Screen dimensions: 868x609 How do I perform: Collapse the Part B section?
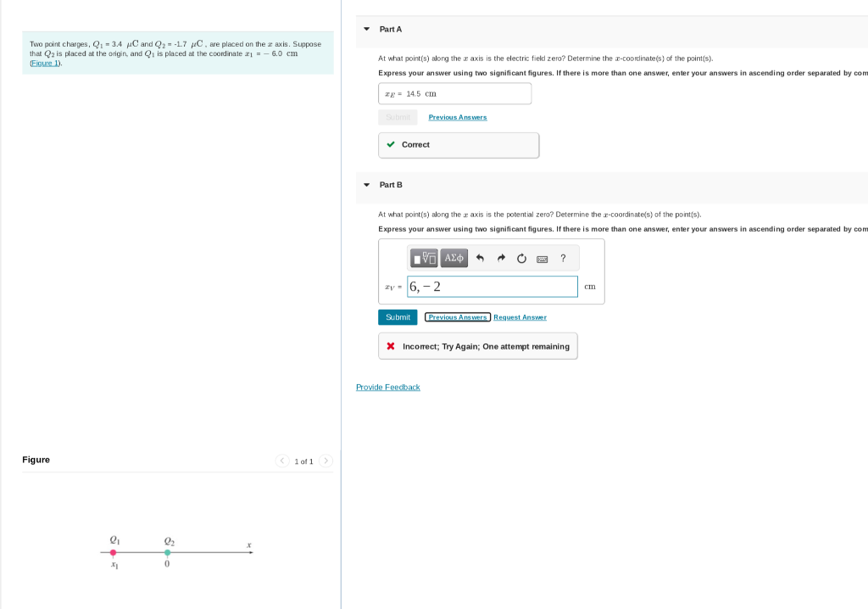coord(365,185)
